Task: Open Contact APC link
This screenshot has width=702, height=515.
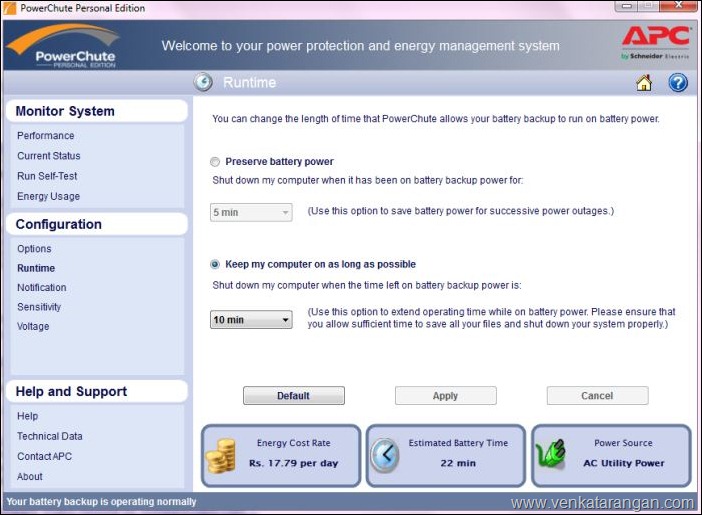Action: coord(44,456)
